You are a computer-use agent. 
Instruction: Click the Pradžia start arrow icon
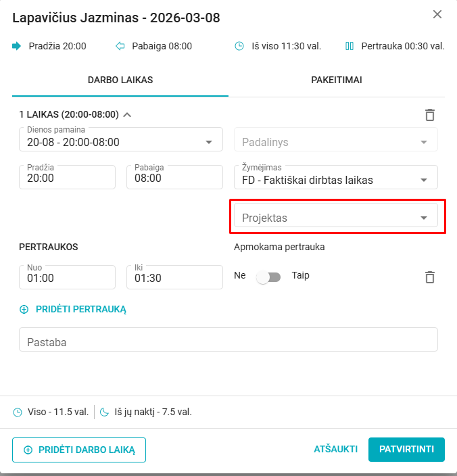pos(18,46)
